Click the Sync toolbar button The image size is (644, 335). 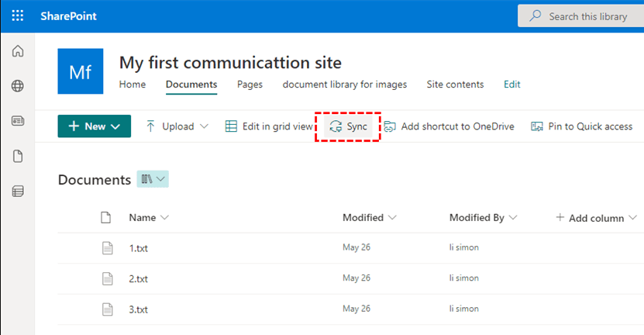349,126
